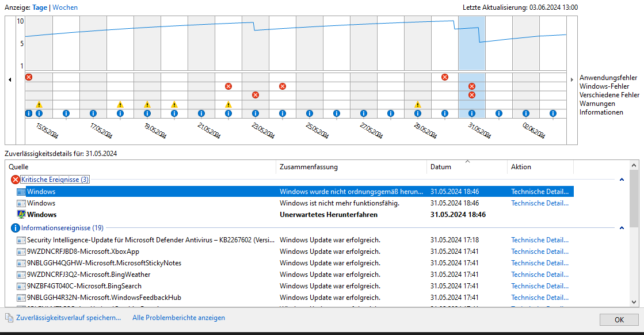Click the shield icon in the Unerwartetes Herunterfahren row
This screenshot has width=644, height=335.
coord(21,213)
